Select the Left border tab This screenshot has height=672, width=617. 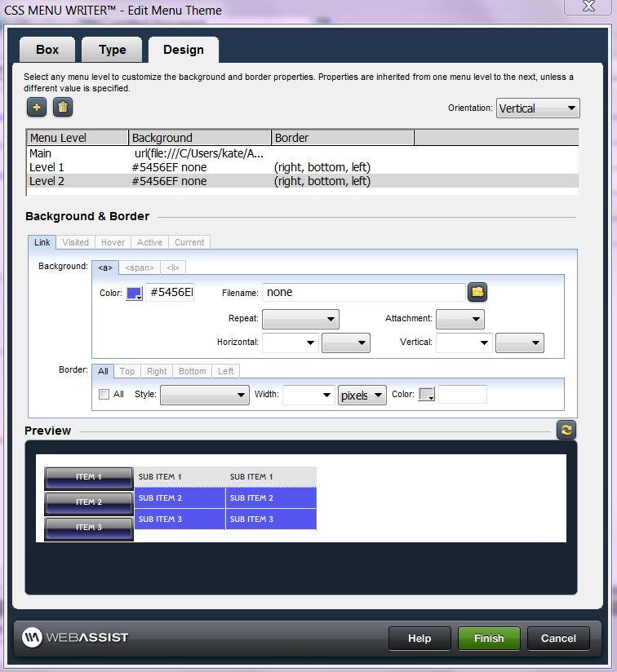pyautogui.click(x=225, y=371)
